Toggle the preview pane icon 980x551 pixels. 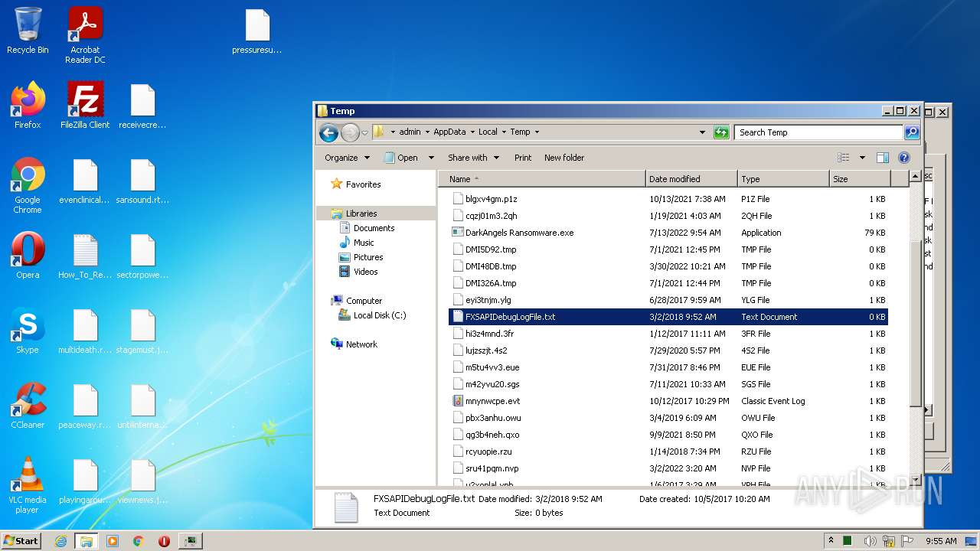click(x=882, y=158)
